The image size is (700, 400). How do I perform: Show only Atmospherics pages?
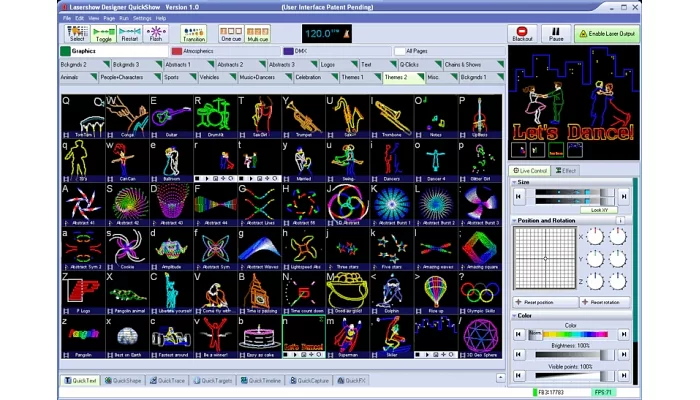pos(225,51)
